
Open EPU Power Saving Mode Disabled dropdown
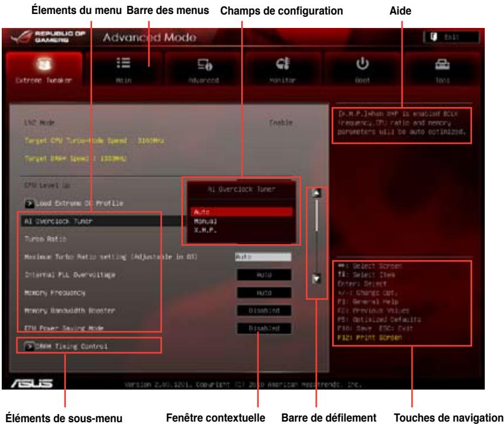[264, 328]
